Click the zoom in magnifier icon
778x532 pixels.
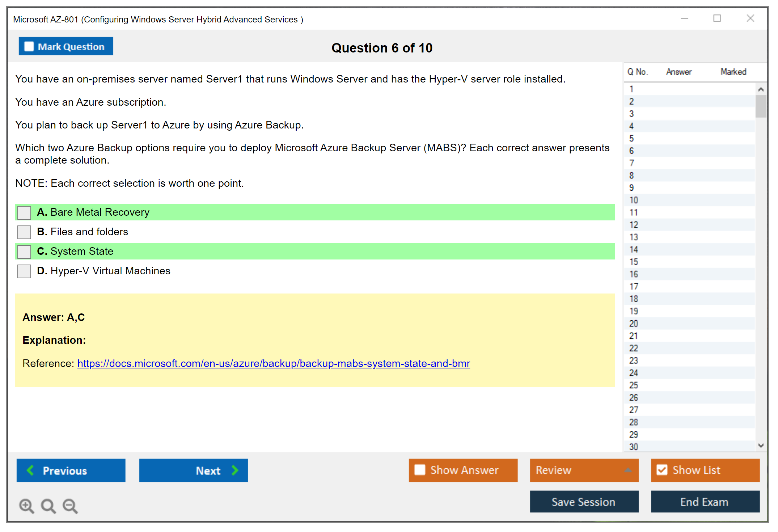point(26,506)
